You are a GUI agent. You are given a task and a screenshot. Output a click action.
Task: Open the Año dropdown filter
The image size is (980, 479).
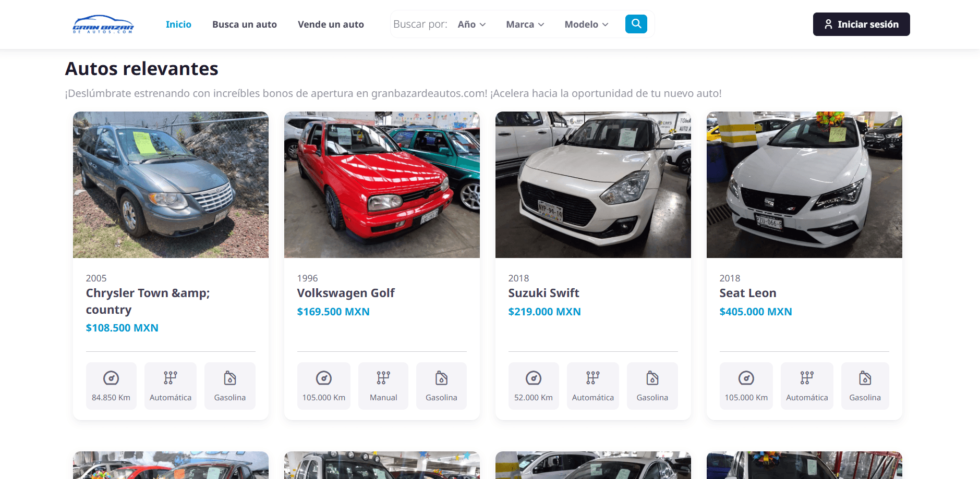point(471,24)
